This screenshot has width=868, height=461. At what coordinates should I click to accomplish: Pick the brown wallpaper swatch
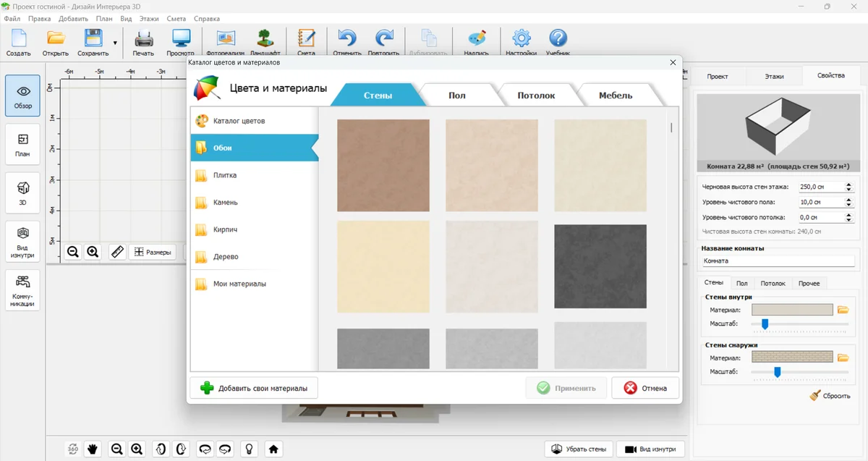(383, 166)
